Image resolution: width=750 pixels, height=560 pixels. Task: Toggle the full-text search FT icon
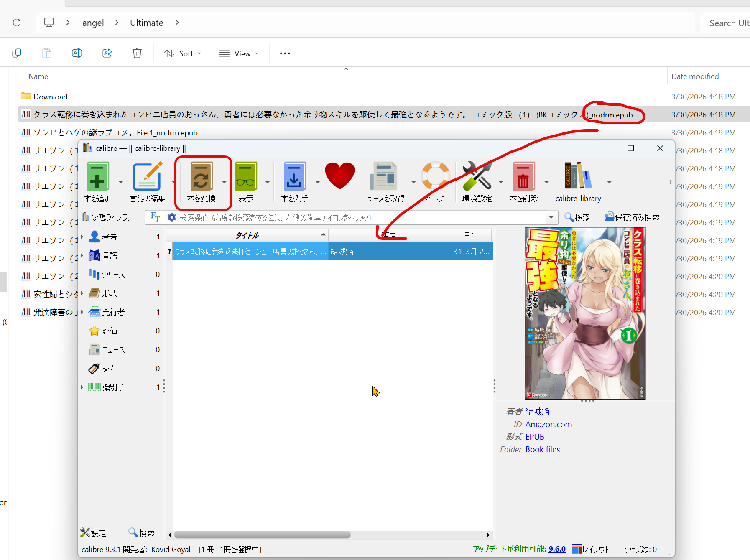(155, 217)
